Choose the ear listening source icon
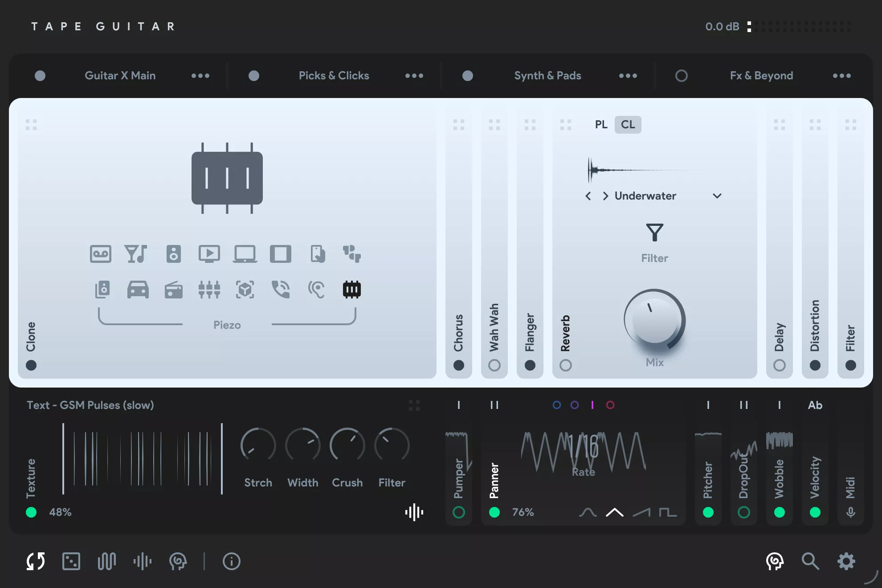882x588 pixels. (317, 290)
